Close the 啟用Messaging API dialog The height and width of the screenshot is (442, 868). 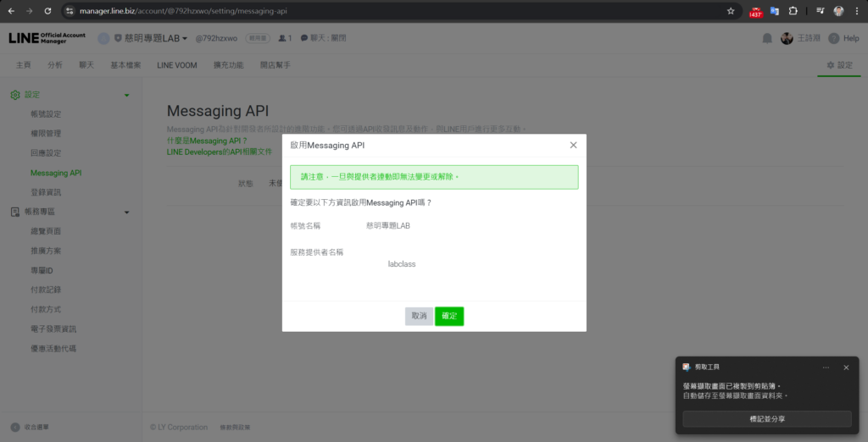573,145
